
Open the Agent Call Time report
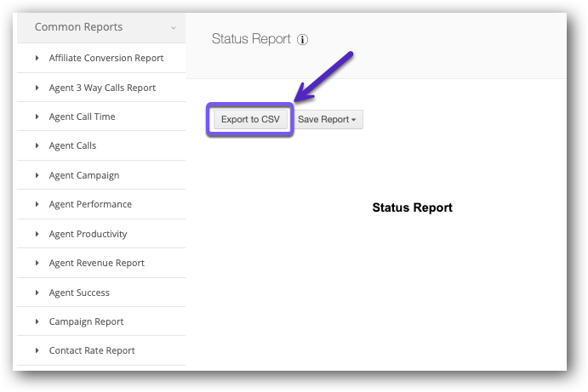pyautogui.click(x=82, y=116)
